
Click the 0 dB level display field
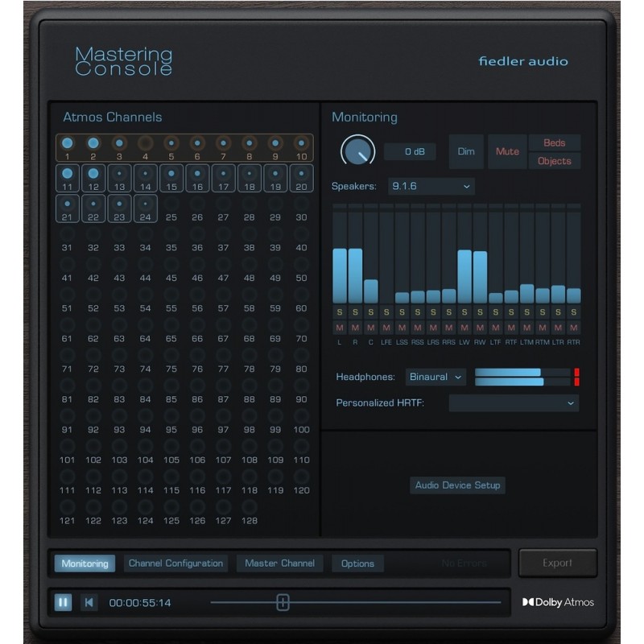[410, 151]
